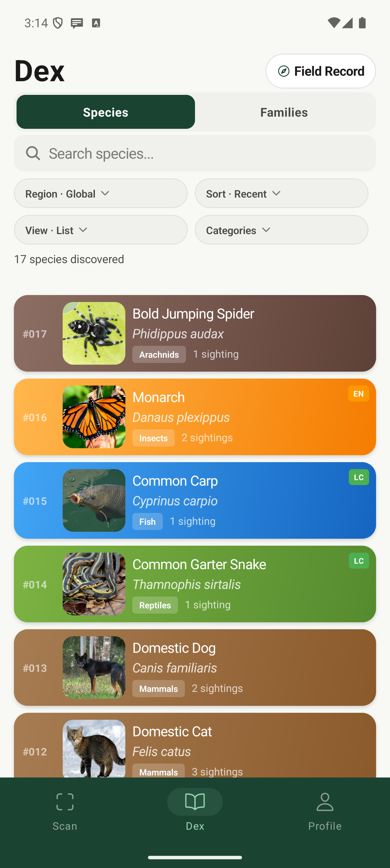The width and height of the screenshot is (390, 868).
Task: Select the Species tab
Action: click(106, 112)
